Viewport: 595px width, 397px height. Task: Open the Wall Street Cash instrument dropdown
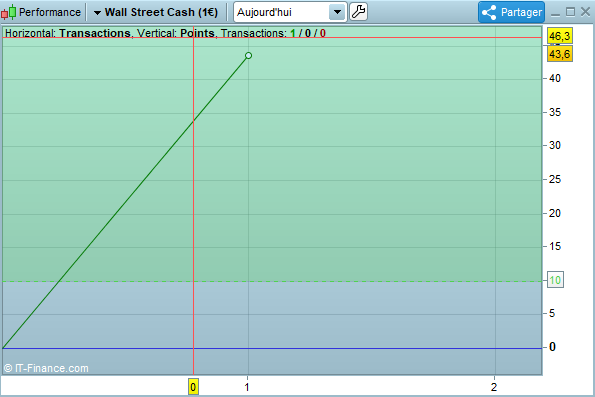[97, 13]
